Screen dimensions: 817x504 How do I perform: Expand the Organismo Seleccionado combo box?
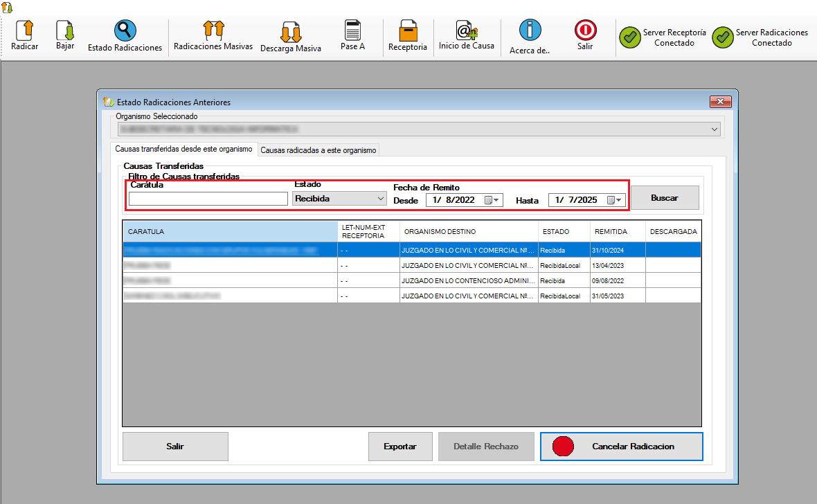pos(714,129)
